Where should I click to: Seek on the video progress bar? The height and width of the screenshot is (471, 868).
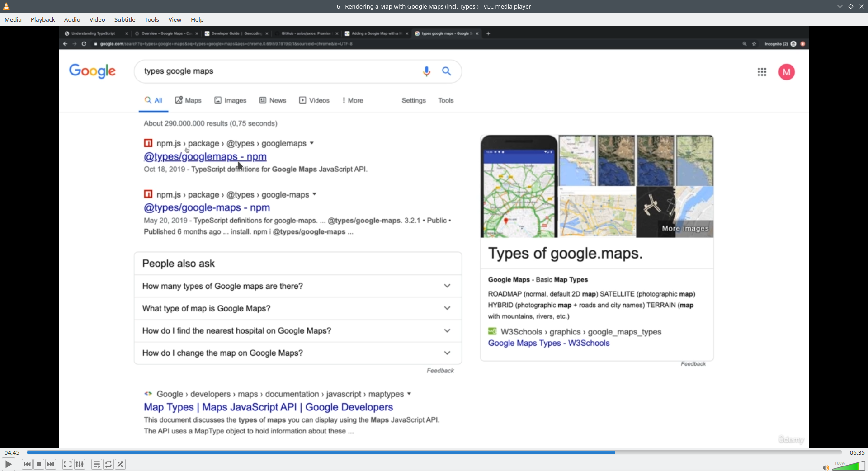point(434,452)
